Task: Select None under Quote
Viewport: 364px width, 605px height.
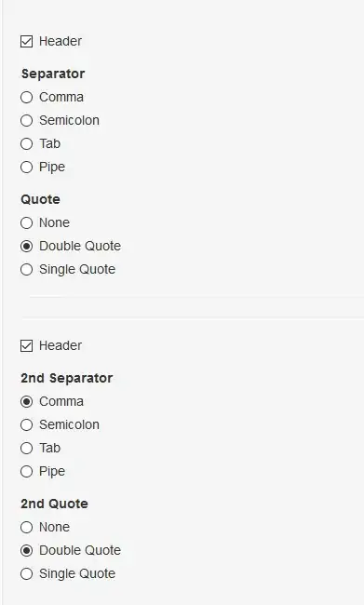Action: pyautogui.click(x=26, y=223)
